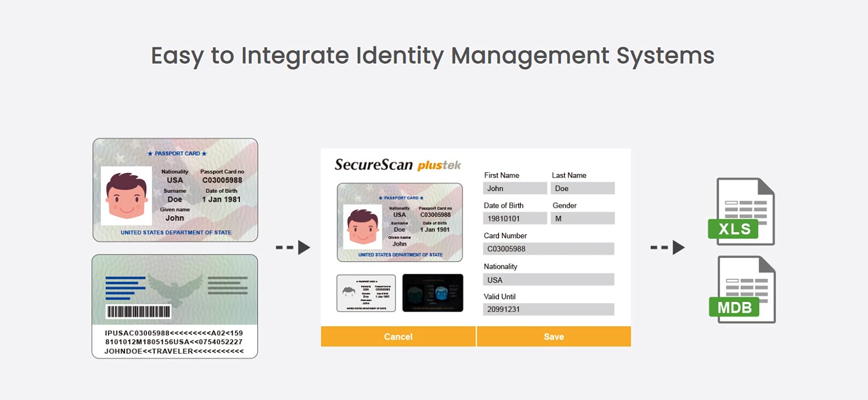Click the 'First Name' label
Image resolution: width=868 pixels, height=400 pixels.
tap(501, 175)
